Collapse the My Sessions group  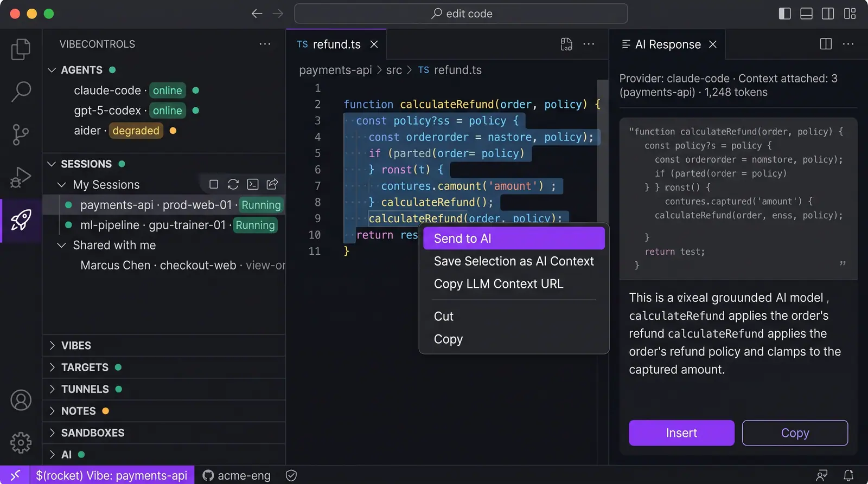pos(62,185)
